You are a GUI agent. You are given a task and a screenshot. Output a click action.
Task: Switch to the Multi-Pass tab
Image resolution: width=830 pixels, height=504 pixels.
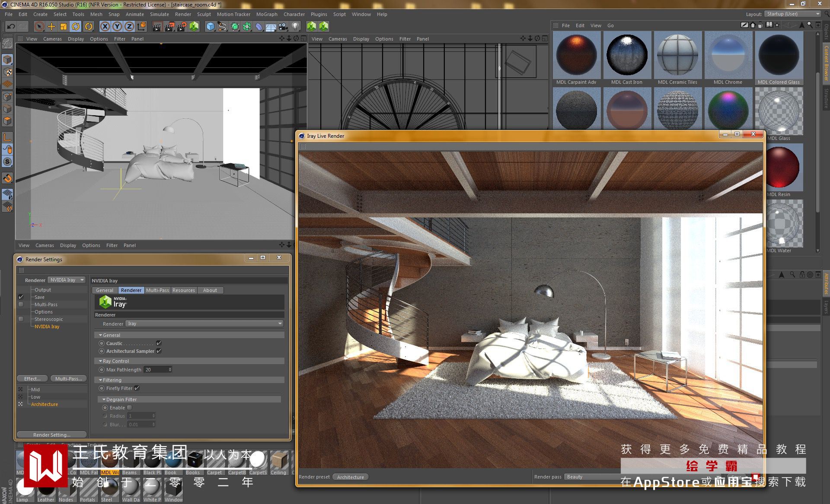point(157,290)
